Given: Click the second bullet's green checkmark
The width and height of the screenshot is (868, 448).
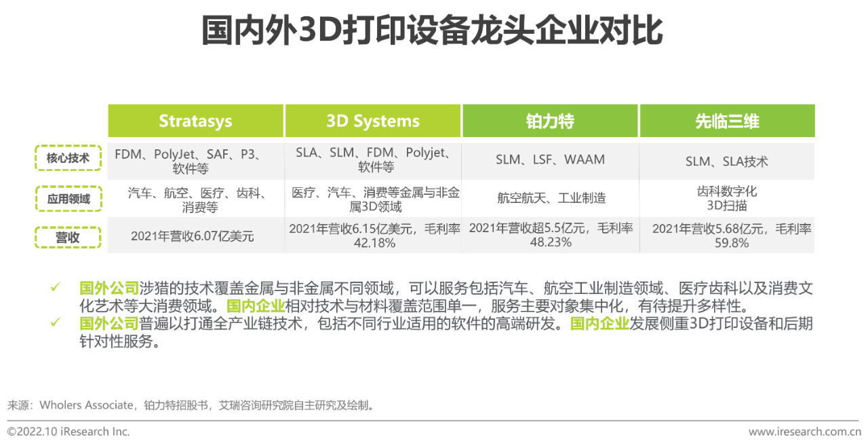Looking at the screenshot, I should click(x=55, y=322).
